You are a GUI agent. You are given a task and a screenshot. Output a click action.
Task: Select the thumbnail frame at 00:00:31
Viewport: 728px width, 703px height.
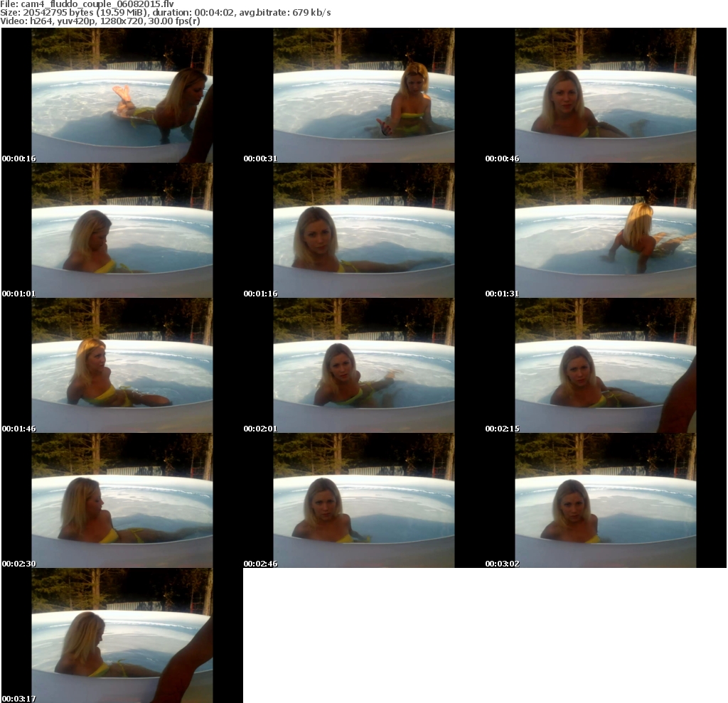pyautogui.click(x=364, y=95)
